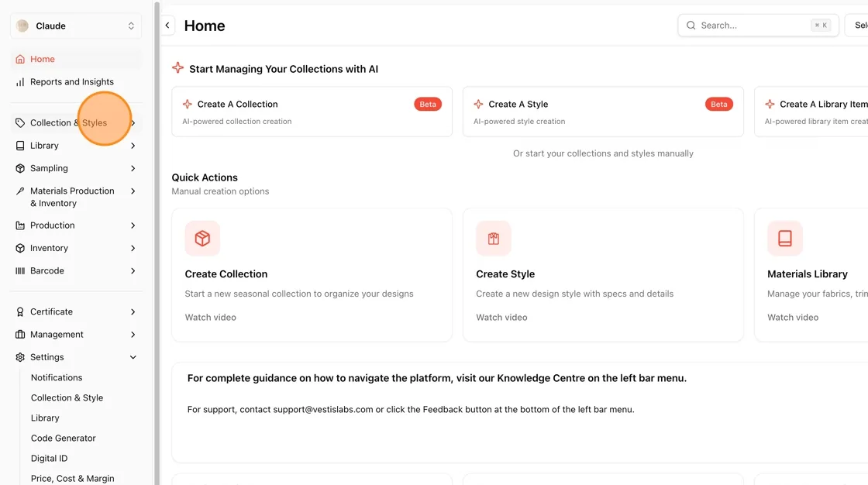The width and height of the screenshot is (868, 485).
Task: Click the Create Collection box icon tile
Action: pyautogui.click(x=202, y=238)
